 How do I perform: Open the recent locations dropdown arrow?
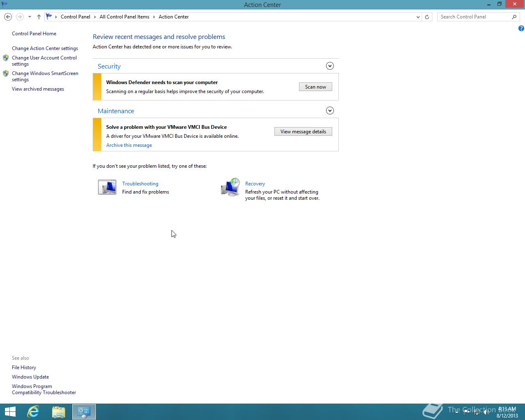click(x=30, y=17)
